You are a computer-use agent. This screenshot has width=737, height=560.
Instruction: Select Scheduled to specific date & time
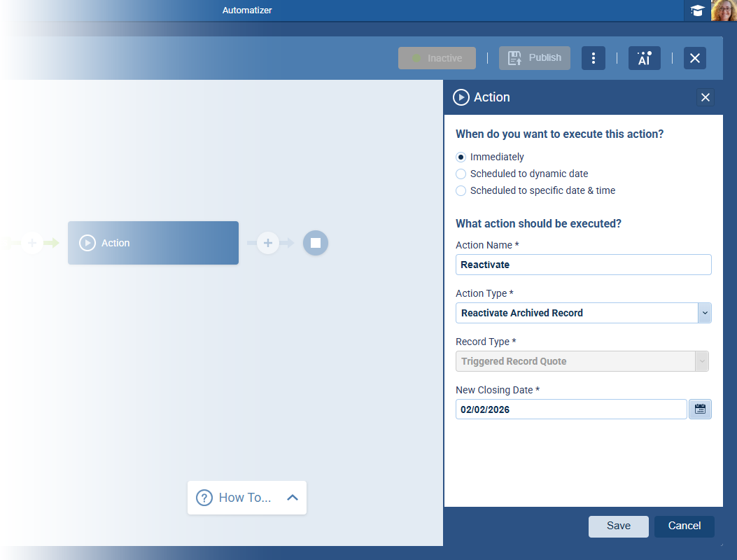pyautogui.click(x=461, y=190)
